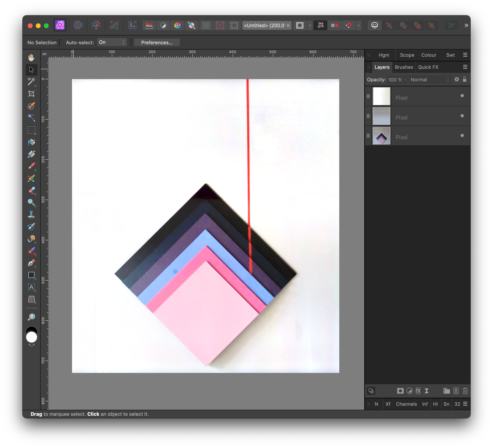This screenshot has width=493, height=448.
Task: Toggle visibility of the grey-thumbnail Pixel layer
Action: click(462, 116)
